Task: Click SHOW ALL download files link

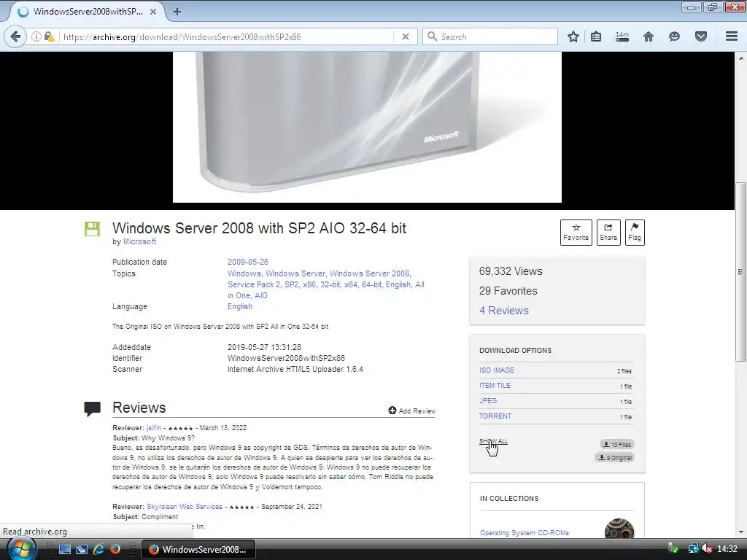Action: [x=493, y=441]
